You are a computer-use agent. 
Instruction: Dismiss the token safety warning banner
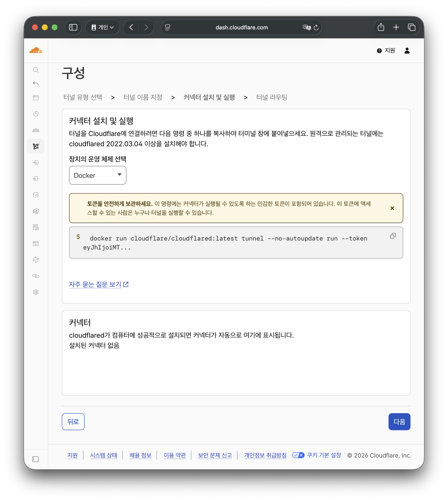(x=392, y=208)
